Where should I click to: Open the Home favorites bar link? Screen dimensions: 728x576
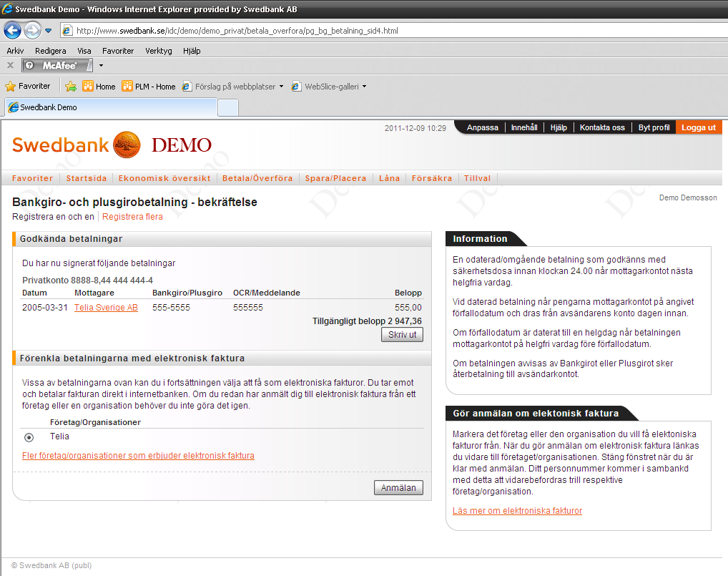[x=99, y=87]
